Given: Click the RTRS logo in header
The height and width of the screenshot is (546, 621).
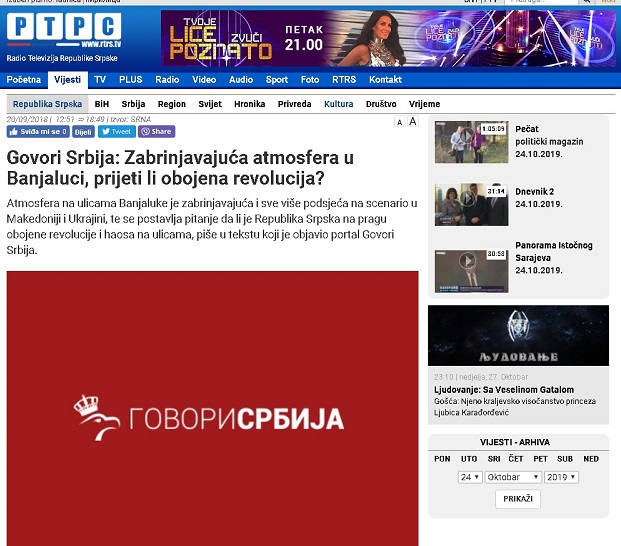Looking at the screenshot, I should pos(64,30).
